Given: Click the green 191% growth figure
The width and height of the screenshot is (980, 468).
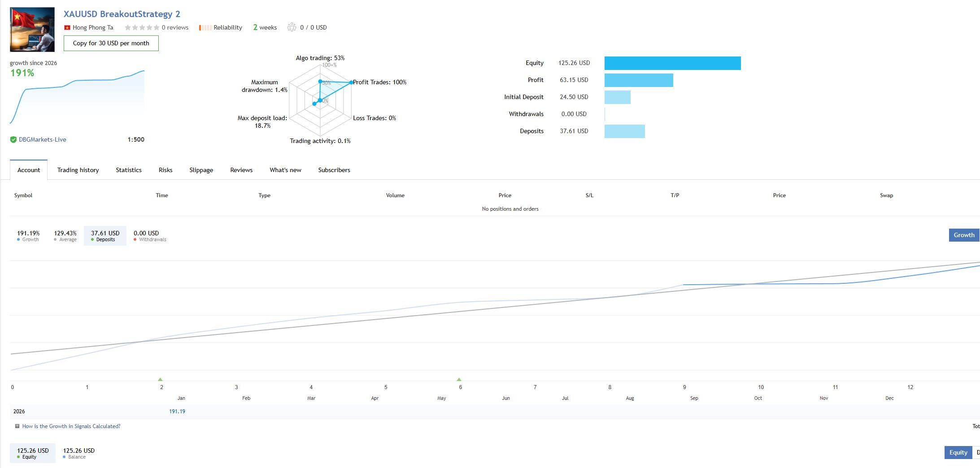Looking at the screenshot, I should click(x=22, y=73).
